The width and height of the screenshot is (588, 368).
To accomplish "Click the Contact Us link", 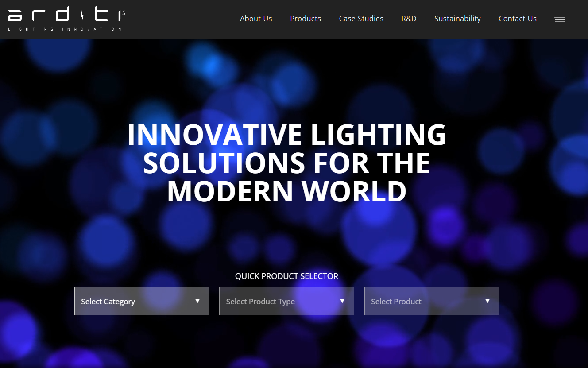I will (518, 19).
